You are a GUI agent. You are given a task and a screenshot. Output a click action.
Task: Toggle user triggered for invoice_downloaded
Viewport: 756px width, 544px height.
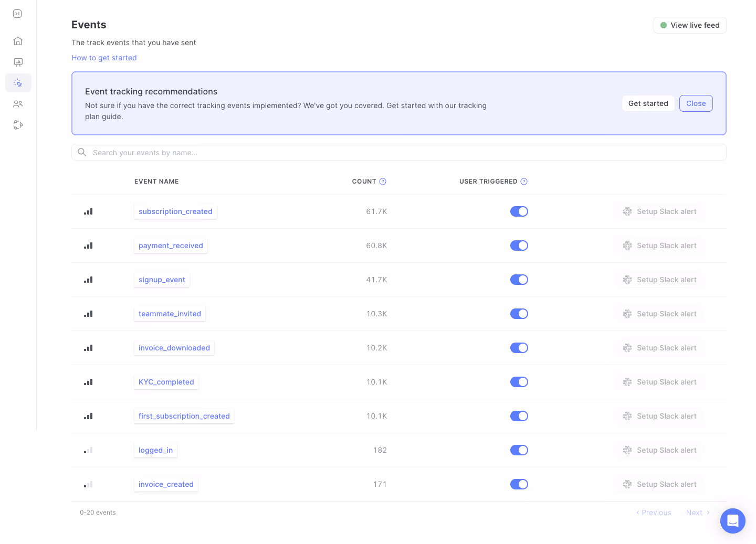pos(519,348)
